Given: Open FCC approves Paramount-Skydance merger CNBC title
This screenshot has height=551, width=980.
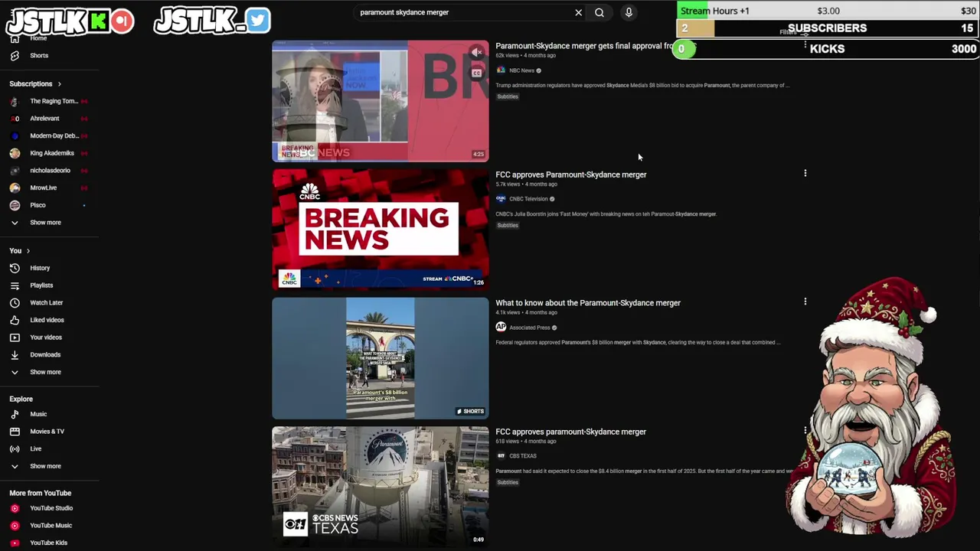Looking at the screenshot, I should click(570, 174).
